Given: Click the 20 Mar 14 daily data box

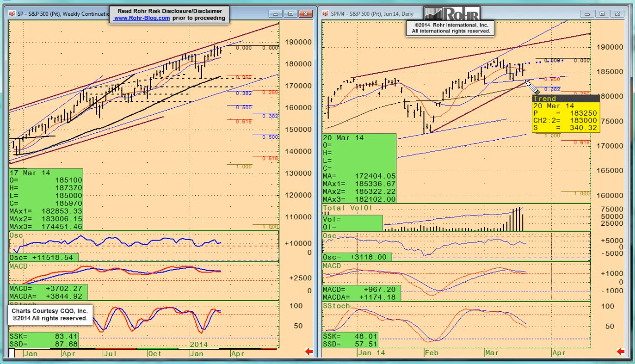Looking at the screenshot, I should coord(359,168).
